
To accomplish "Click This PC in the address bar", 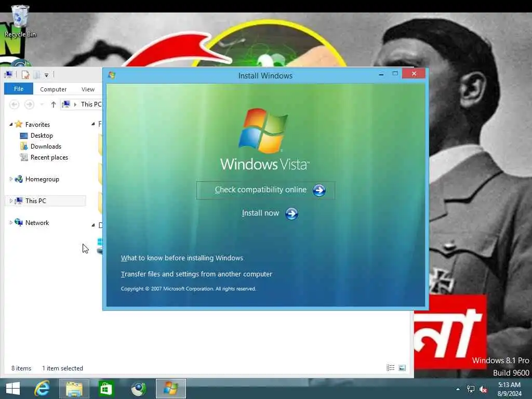I will click(x=91, y=104).
